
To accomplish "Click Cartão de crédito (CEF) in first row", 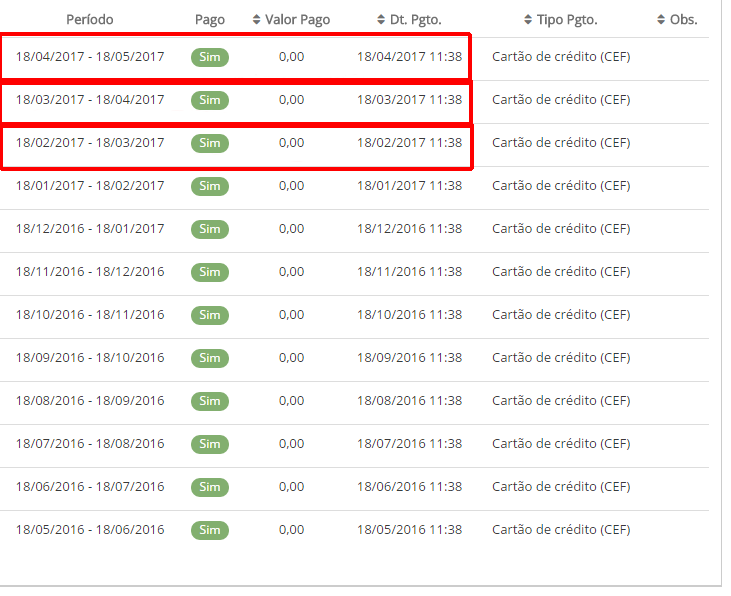I will click(561, 57).
